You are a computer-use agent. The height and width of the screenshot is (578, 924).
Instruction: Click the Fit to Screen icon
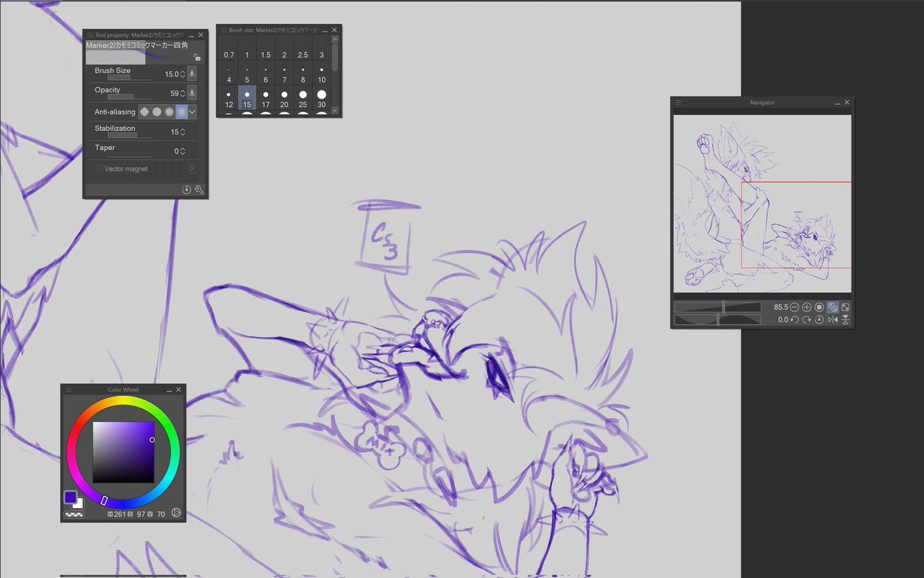click(x=845, y=307)
